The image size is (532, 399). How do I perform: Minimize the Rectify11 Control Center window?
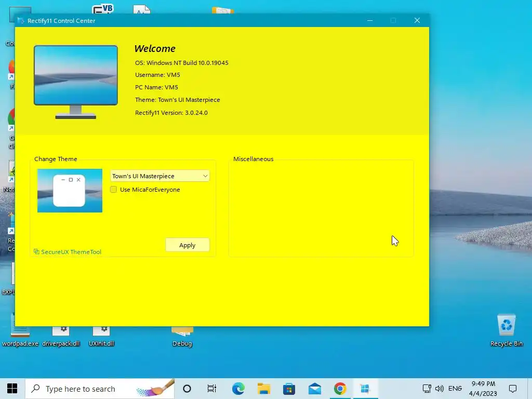coord(370,20)
